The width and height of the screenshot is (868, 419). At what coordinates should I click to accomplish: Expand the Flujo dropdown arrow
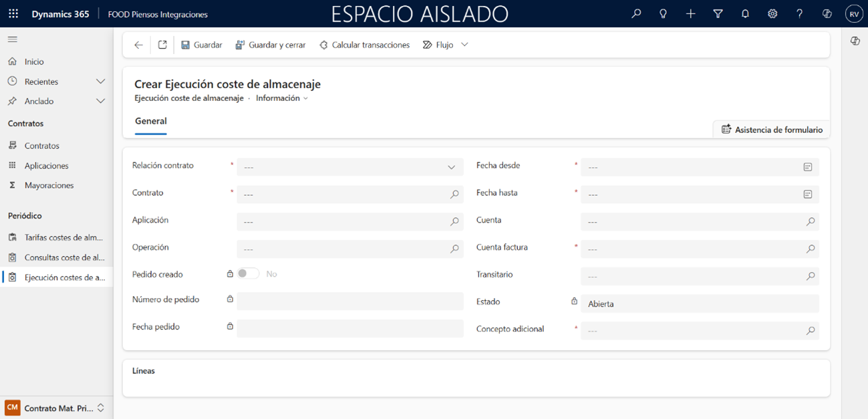tap(465, 45)
